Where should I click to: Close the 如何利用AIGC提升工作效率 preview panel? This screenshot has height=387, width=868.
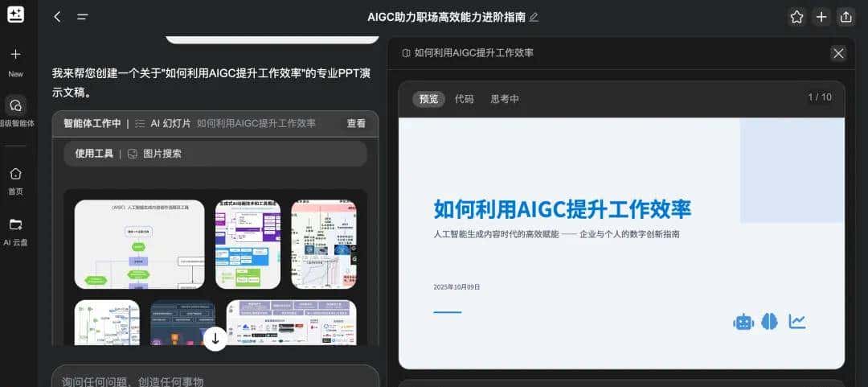coord(838,53)
